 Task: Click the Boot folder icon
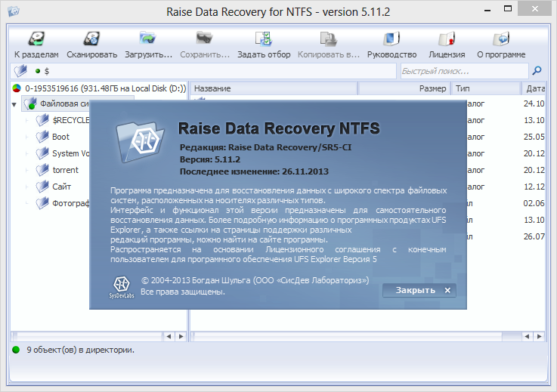pos(42,137)
